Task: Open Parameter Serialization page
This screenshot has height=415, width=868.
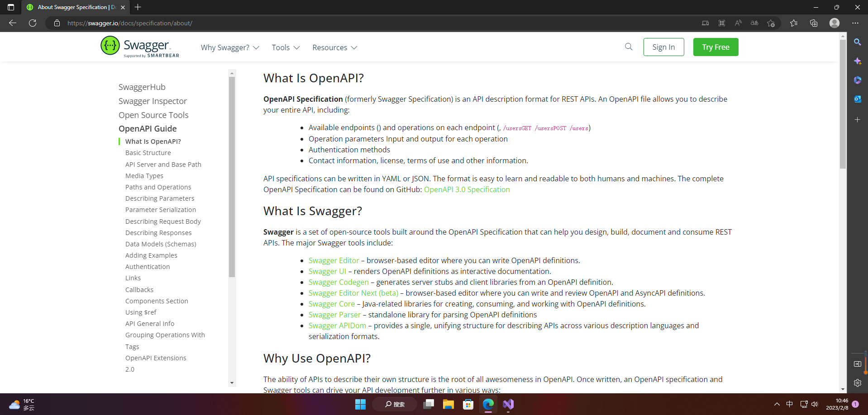Action: tap(161, 210)
